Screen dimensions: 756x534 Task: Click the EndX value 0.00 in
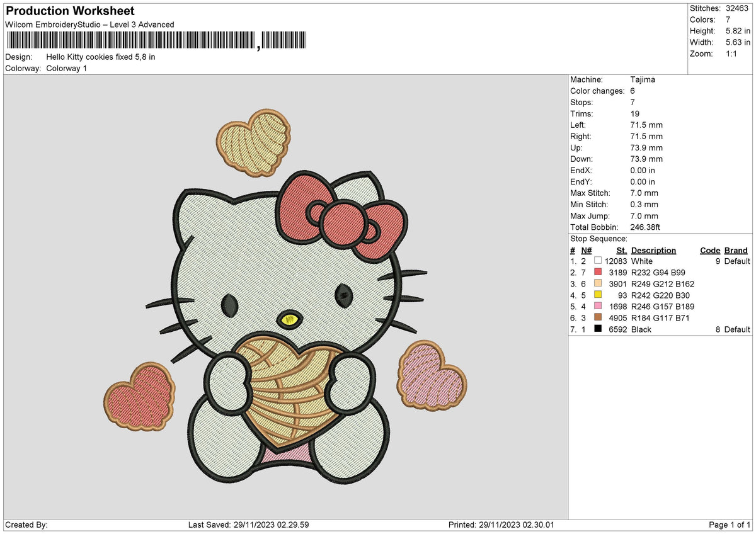643,170
